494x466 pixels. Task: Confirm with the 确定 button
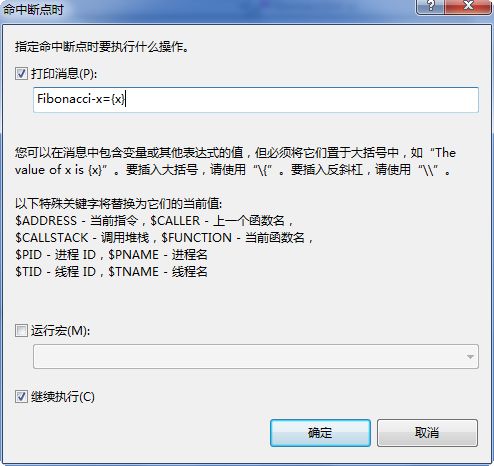[320, 433]
